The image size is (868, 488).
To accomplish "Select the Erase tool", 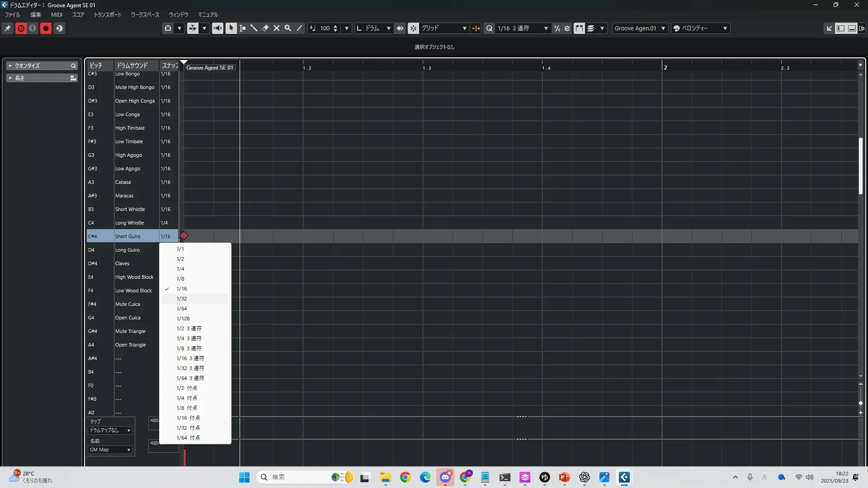I will click(x=265, y=28).
